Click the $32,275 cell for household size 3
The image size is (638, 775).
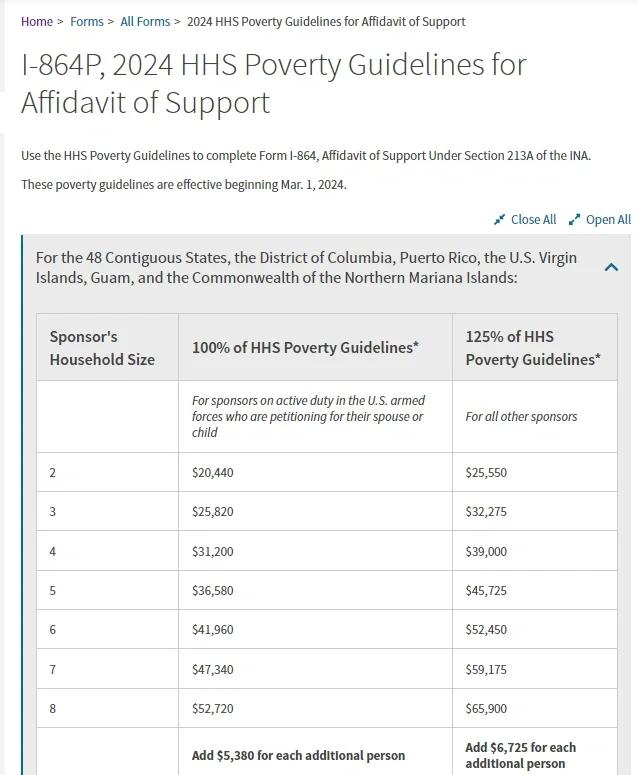(486, 511)
